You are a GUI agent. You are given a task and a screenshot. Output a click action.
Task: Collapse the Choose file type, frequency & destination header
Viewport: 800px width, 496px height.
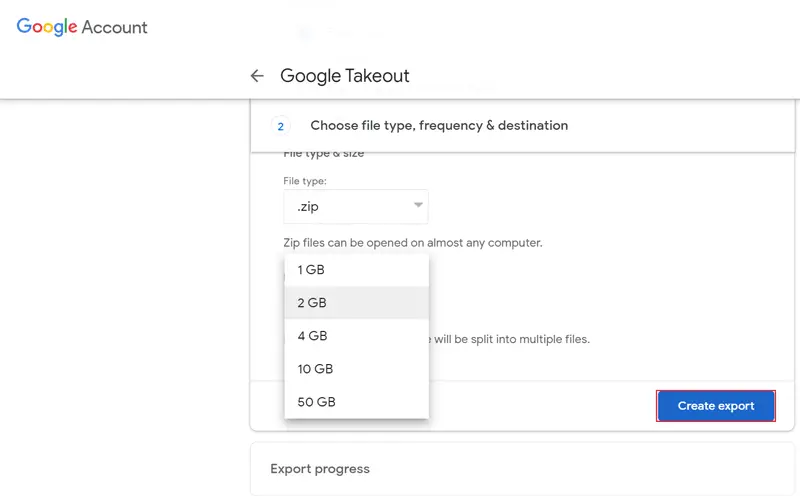(x=439, y=126)
